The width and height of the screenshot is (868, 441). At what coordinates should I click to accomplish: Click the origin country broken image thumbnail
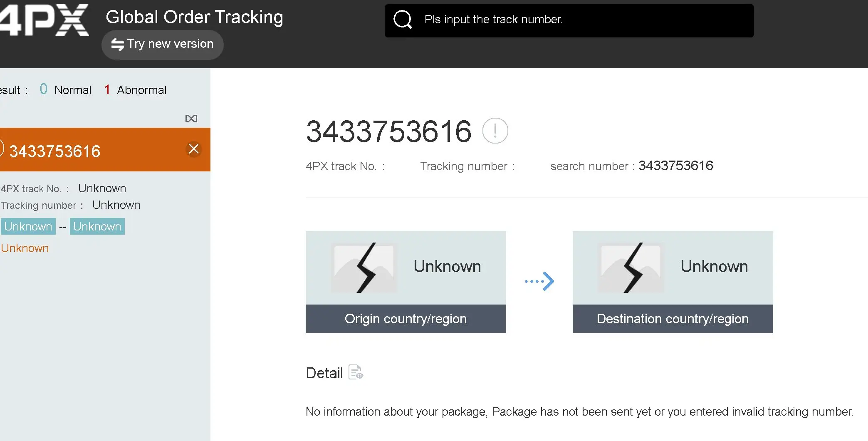pos(364,268)
